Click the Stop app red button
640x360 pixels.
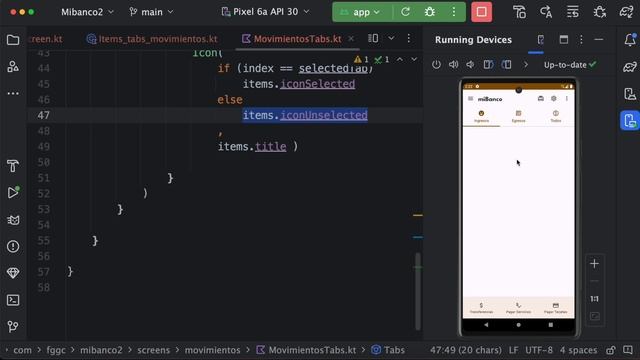tap(481, 12)
